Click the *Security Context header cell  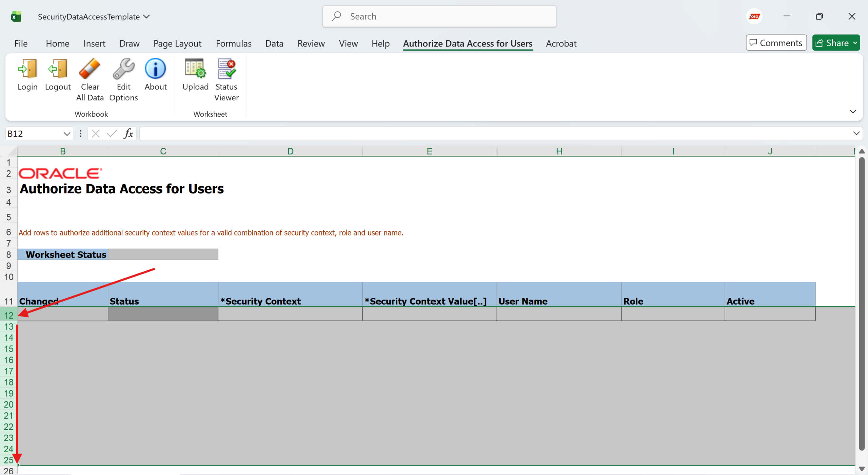tap(290, 294)
